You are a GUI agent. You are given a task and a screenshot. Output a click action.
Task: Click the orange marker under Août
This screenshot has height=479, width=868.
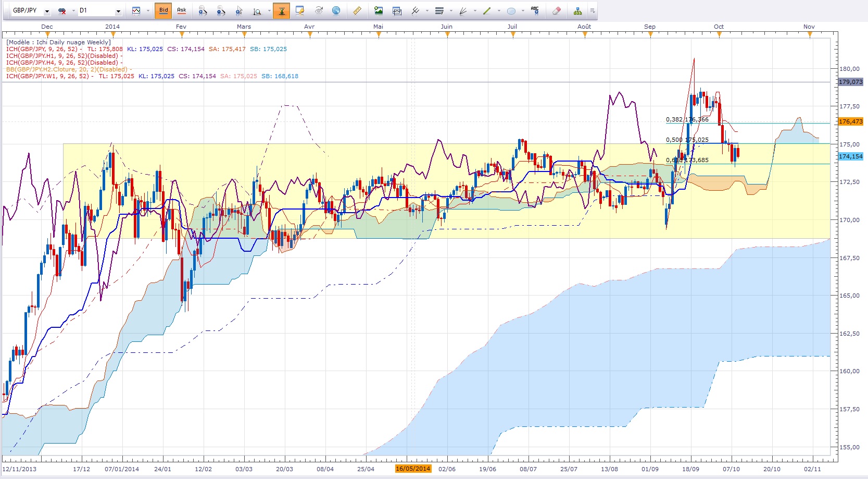click(585, 35)
